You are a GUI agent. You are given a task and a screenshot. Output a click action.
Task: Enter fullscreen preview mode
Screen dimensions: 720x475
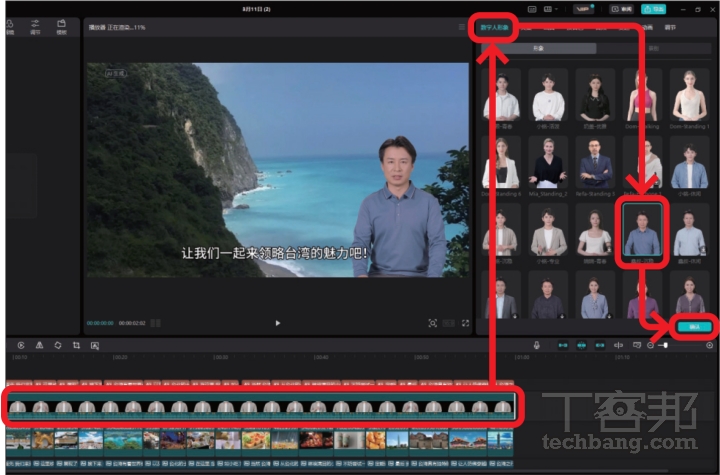[465, 323]
